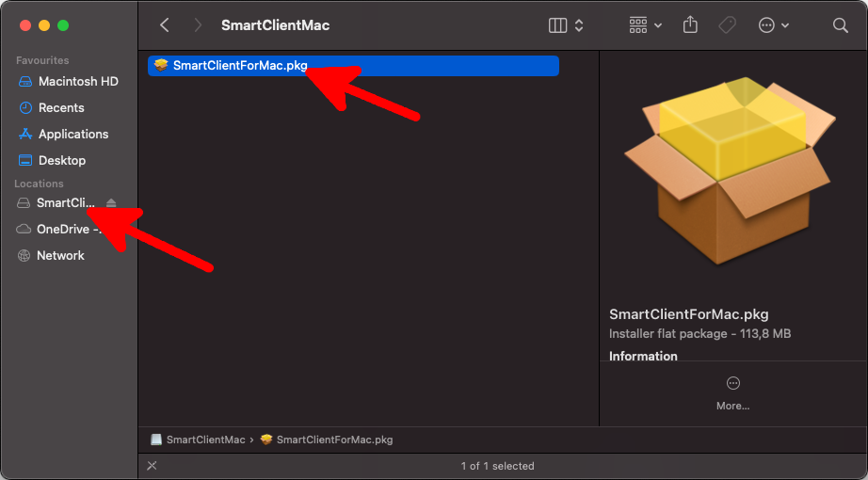Click the Edit Tags icon
Screen dimensions: 868x480
pos(728,24)
